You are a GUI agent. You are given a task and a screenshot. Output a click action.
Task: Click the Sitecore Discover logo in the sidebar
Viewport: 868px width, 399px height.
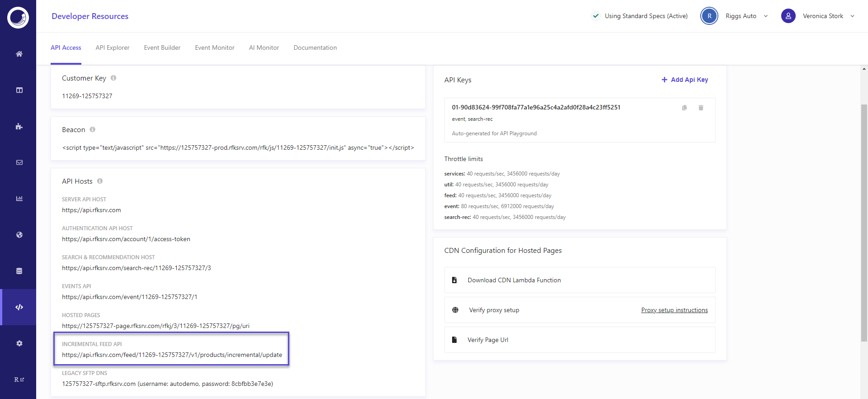click(18, 18)
